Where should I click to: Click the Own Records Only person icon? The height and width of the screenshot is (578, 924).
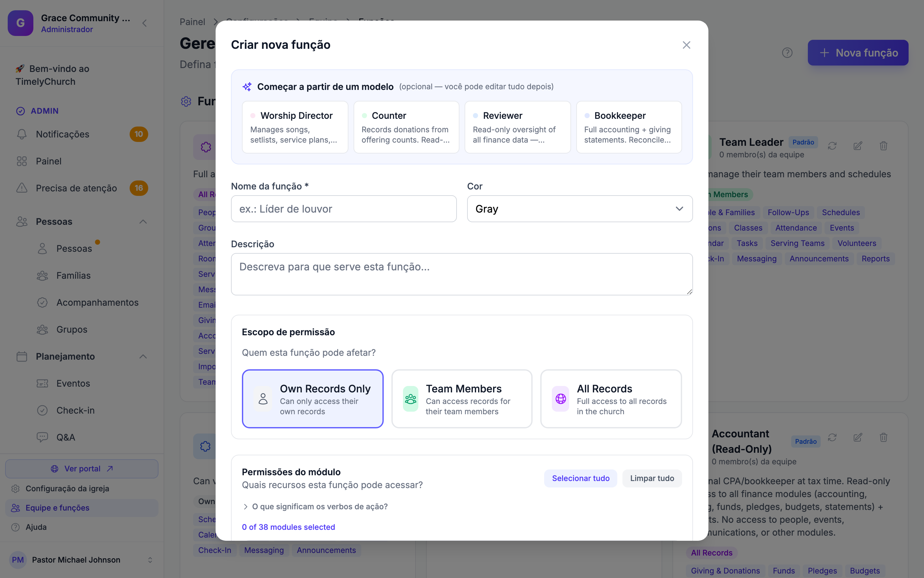tap(263, 399)
